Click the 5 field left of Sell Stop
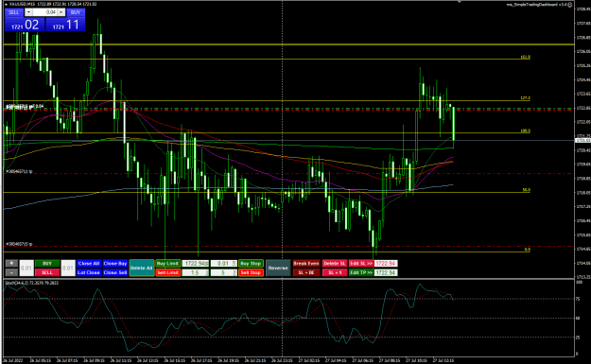The width and height of the screenshot is (591, 364). tap(223, 272)
